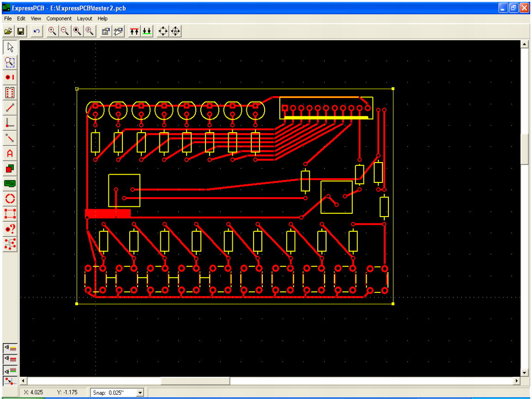532x399 pixels.
Task: Click the X: 4.025 coordinate readout
Action: point(33,392)
